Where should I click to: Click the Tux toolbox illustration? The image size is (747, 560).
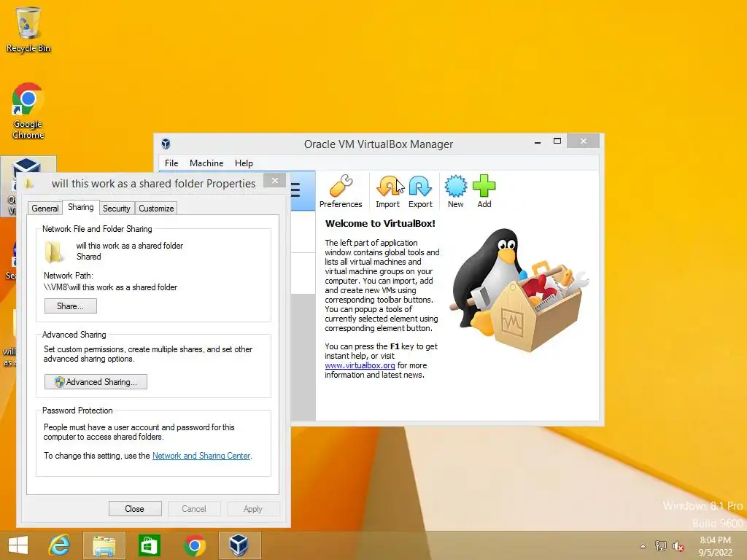tap(519, 290)
